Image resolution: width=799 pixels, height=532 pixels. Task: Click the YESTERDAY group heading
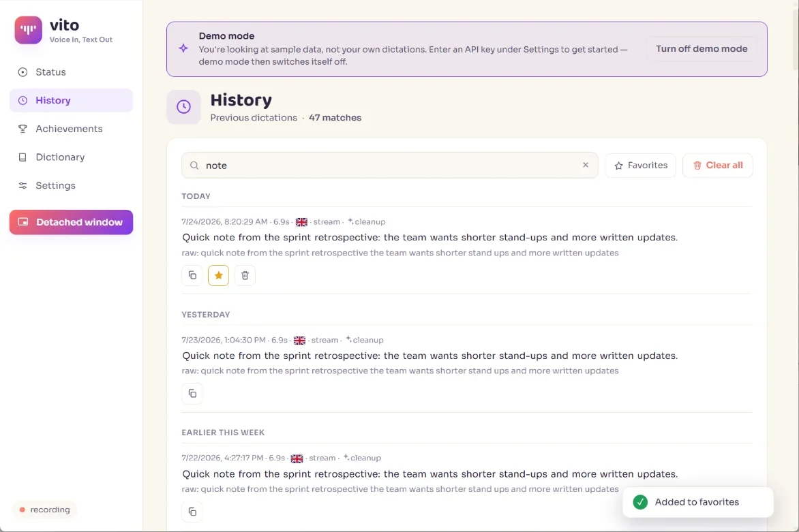point(206,315)
